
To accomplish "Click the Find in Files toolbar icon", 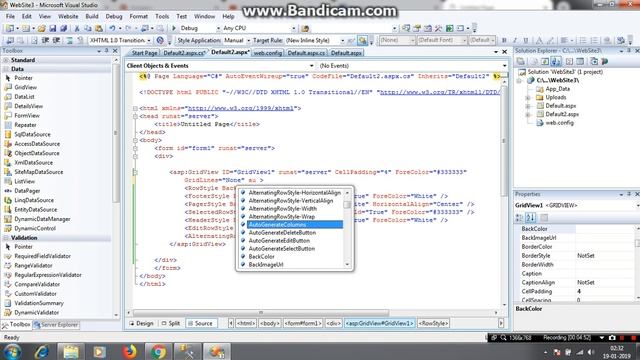I will coord(305,28).
